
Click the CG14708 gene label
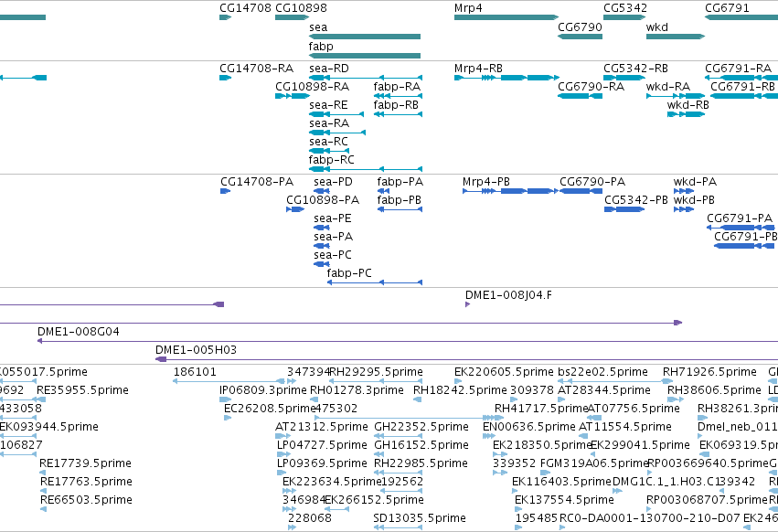point(245,8)
